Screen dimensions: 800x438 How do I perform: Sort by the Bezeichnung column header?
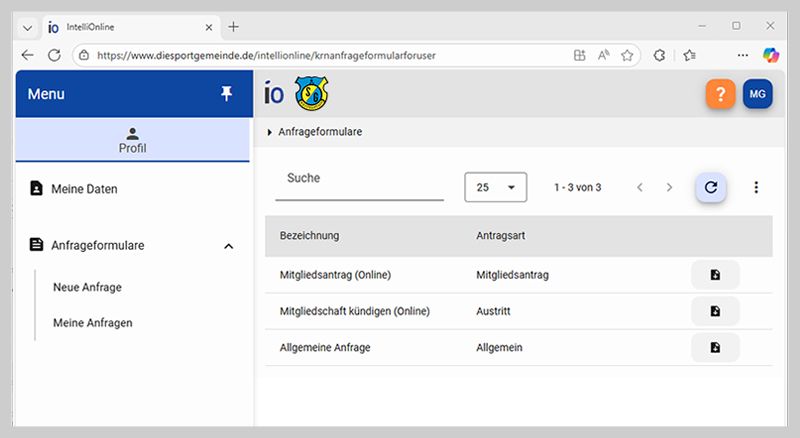(309, 236)
